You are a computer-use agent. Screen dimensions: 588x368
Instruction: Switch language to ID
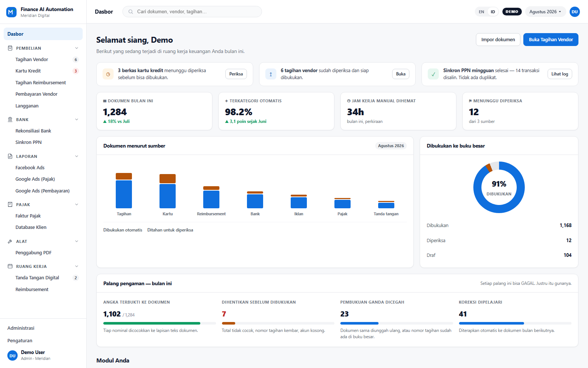pyautogui.click(x=493, y=12)
